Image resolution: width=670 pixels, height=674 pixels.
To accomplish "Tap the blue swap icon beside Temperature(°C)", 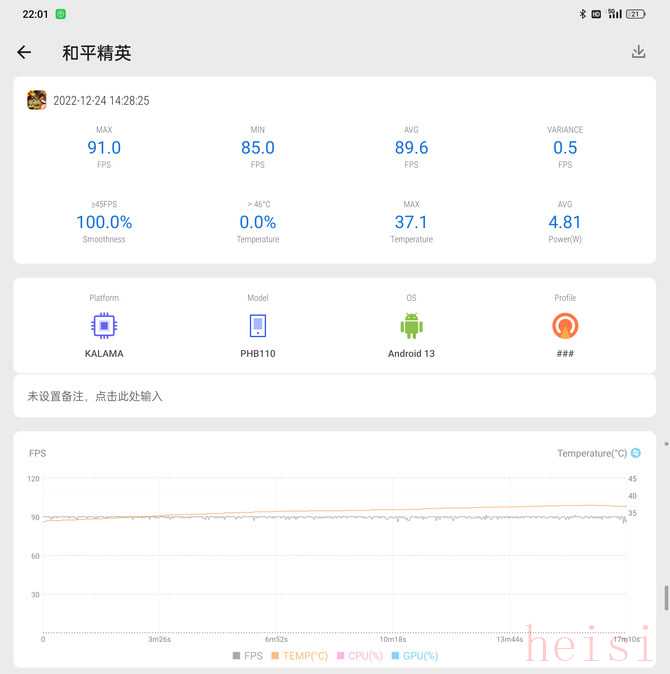I will (636, 453).
